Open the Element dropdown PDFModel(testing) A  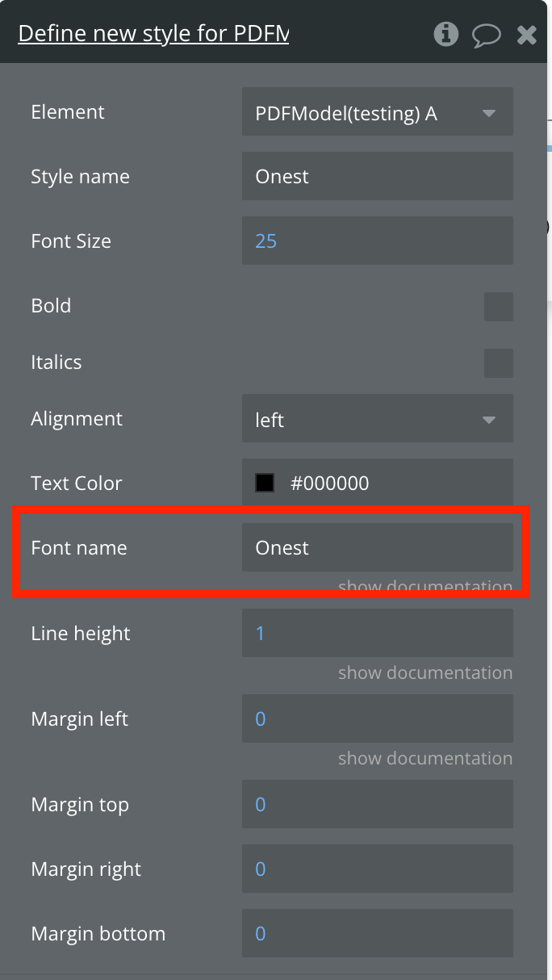[378, 112]
